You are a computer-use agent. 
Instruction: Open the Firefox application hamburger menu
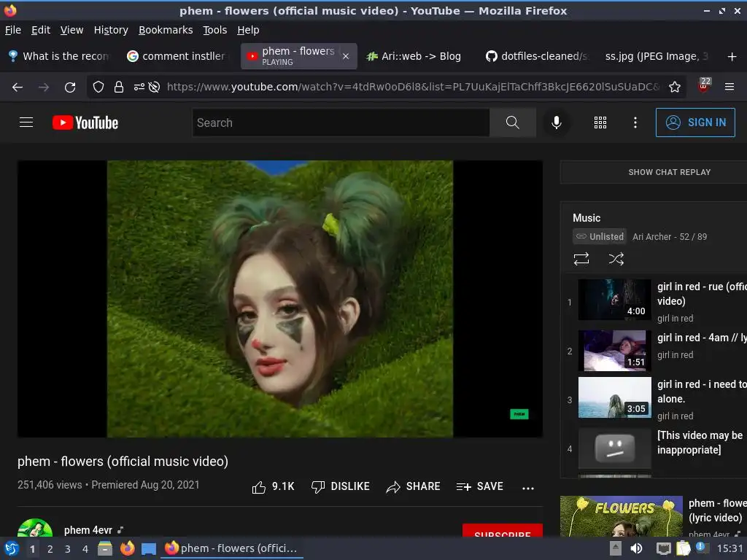(x=729, y=87)
